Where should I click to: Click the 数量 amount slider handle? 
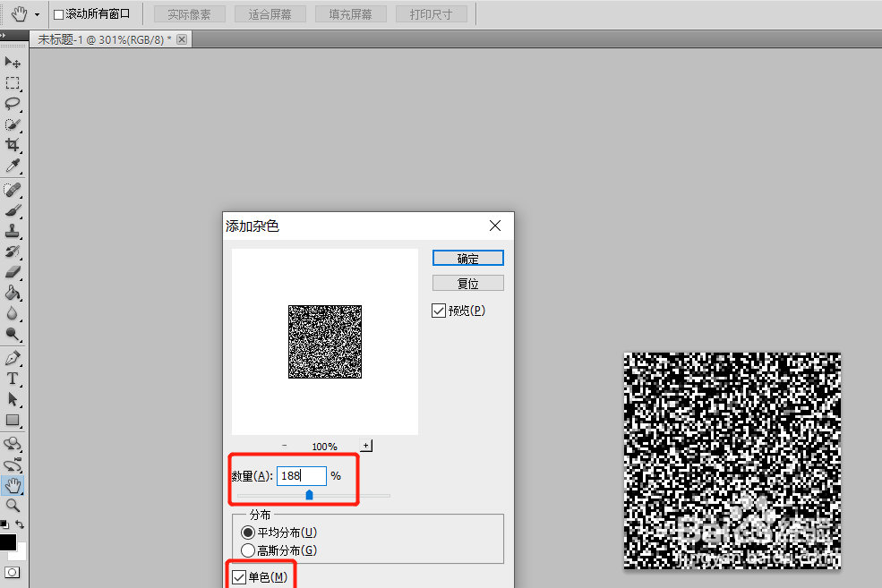[x=309, y=495]
